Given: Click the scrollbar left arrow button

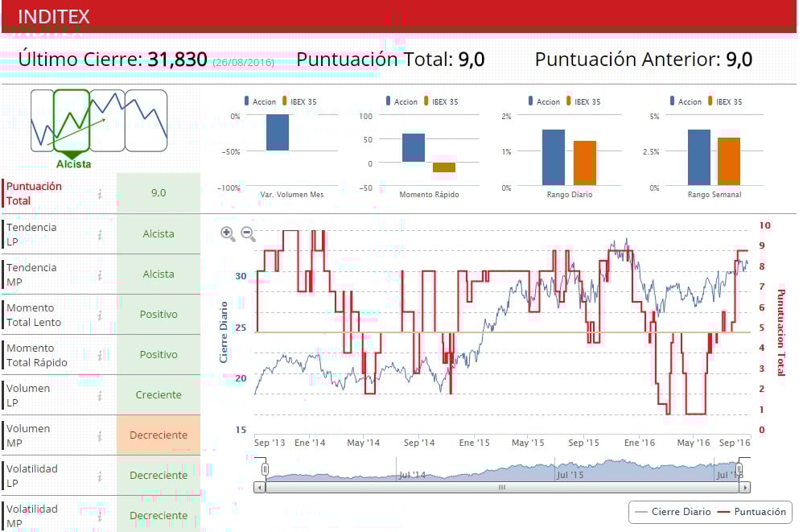Looking at the screenshot, I should pyautogui.click(x=260, y=487).
